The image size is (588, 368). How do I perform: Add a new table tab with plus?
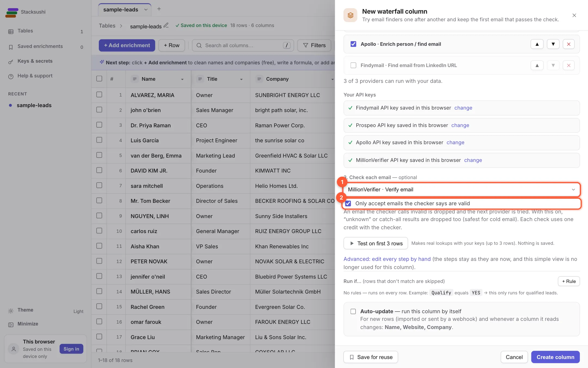coord(159,9)
